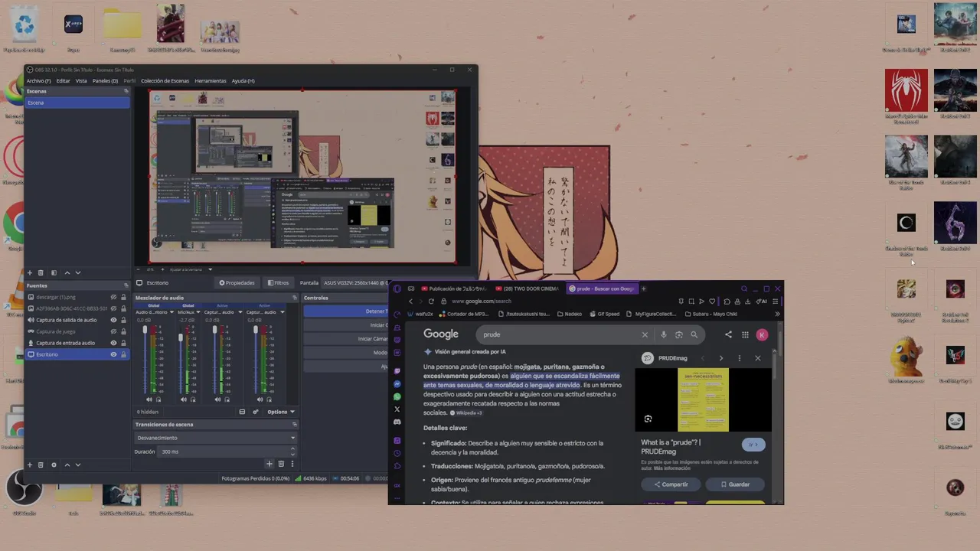
Task: Open Desvanecimiento transition dropdown
Action: (215, 438)
